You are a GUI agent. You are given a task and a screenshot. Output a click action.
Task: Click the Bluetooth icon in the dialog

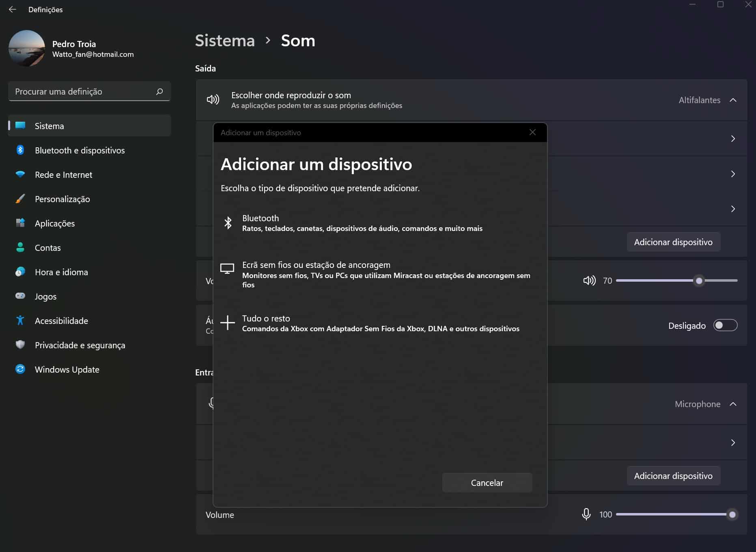click(x=228, y=223)
